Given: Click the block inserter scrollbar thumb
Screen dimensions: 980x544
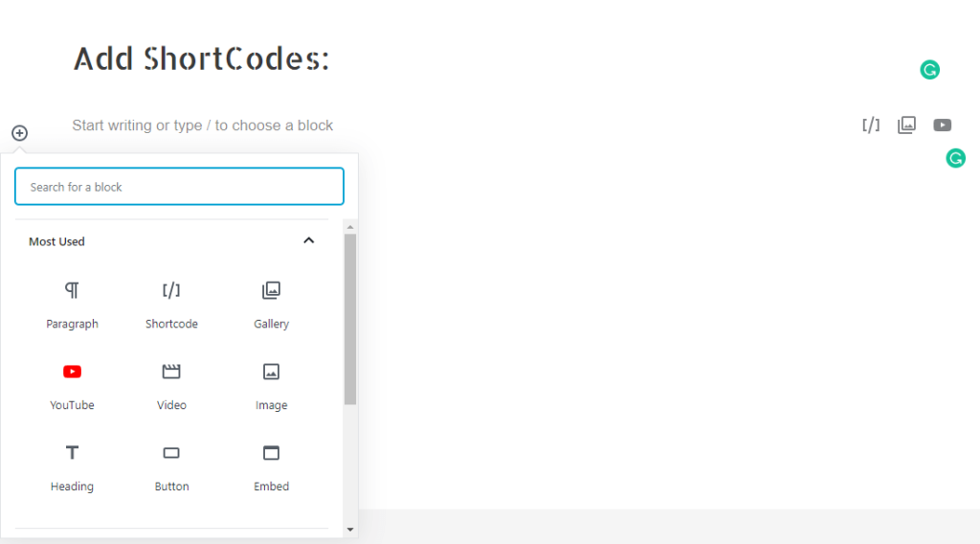Looking at the screenshot, I should point(350,320).
